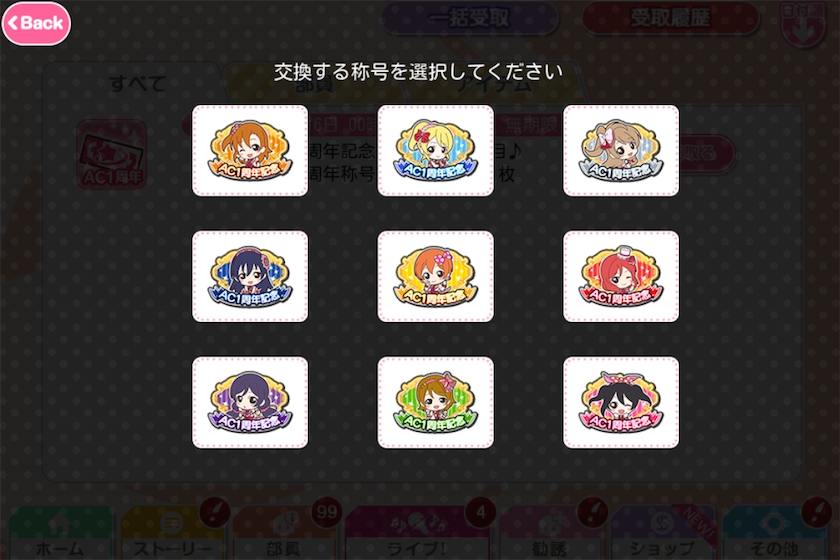840x560 pixels.
Task: Pick the grey-ribbon badge with beige-haired girl
Action: pos(621,151)
